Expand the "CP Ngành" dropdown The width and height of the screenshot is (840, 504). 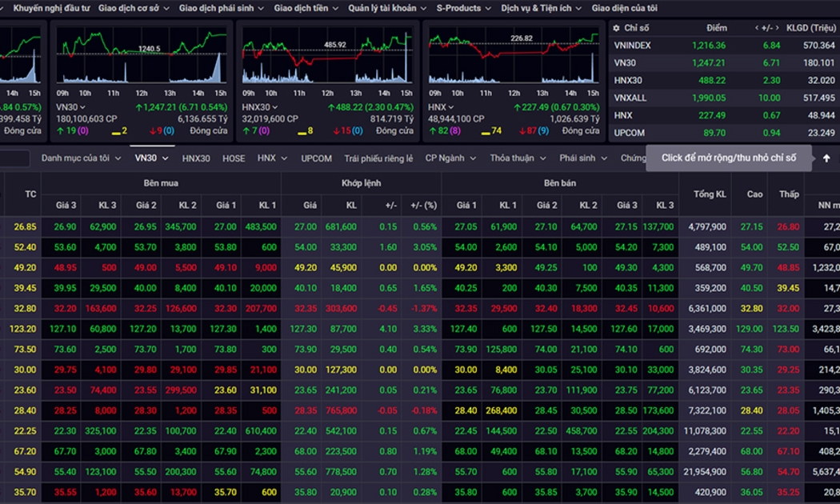pyautogui.click(x=450, y=158)
